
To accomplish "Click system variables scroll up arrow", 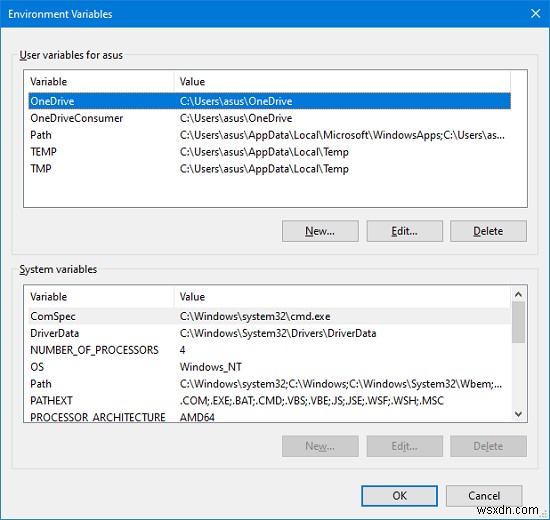I will click(518, 294).
